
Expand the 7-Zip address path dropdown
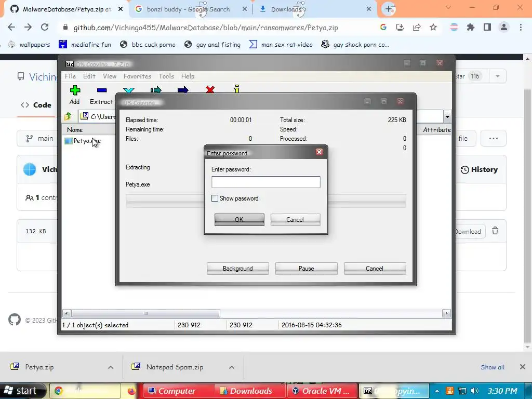pyautogui.click(x=447, y=117)
